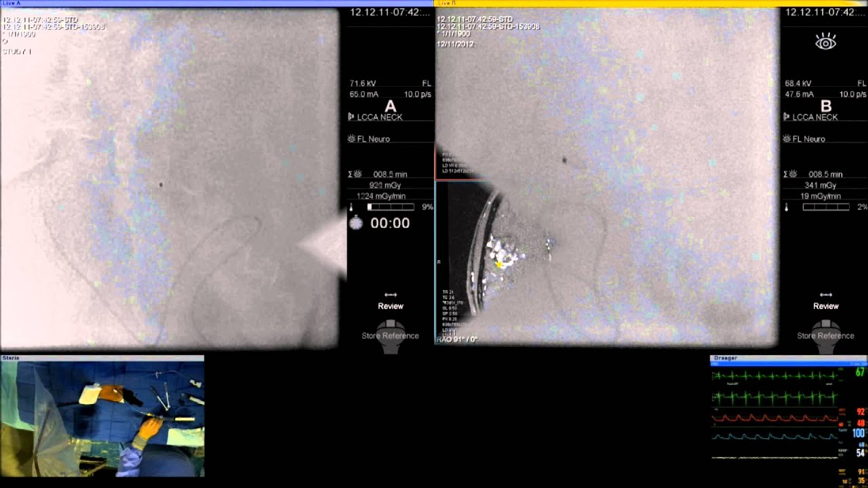868x488 pixels.
Task: Click the FL Neuro radiation icon in panel B
Action: 787,139
